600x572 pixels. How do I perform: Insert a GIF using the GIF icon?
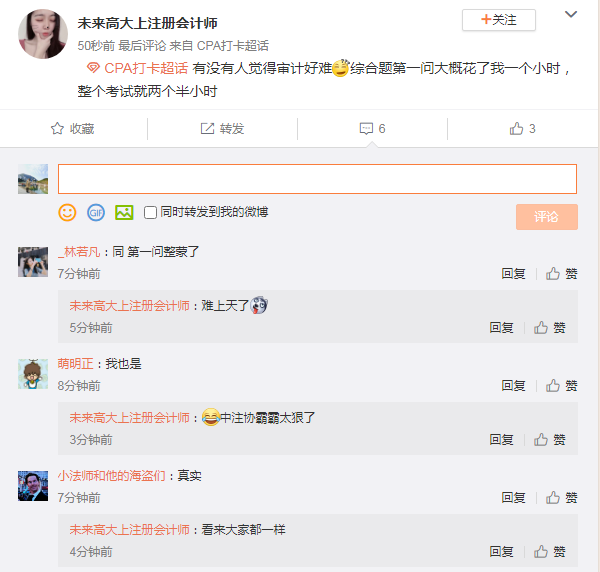point(96,212)
